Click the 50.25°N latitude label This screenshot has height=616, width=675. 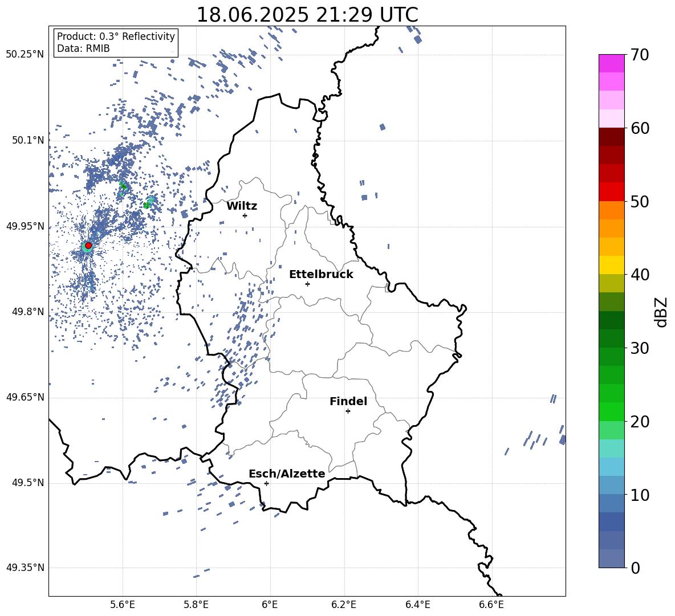point(25,55)
